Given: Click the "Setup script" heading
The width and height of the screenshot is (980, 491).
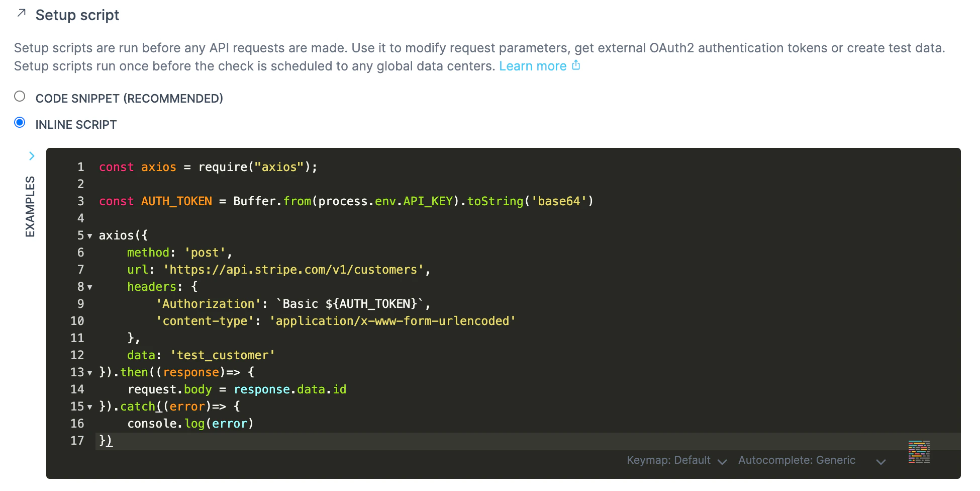Looking at the screenshot, I should [x=77, y=15].
